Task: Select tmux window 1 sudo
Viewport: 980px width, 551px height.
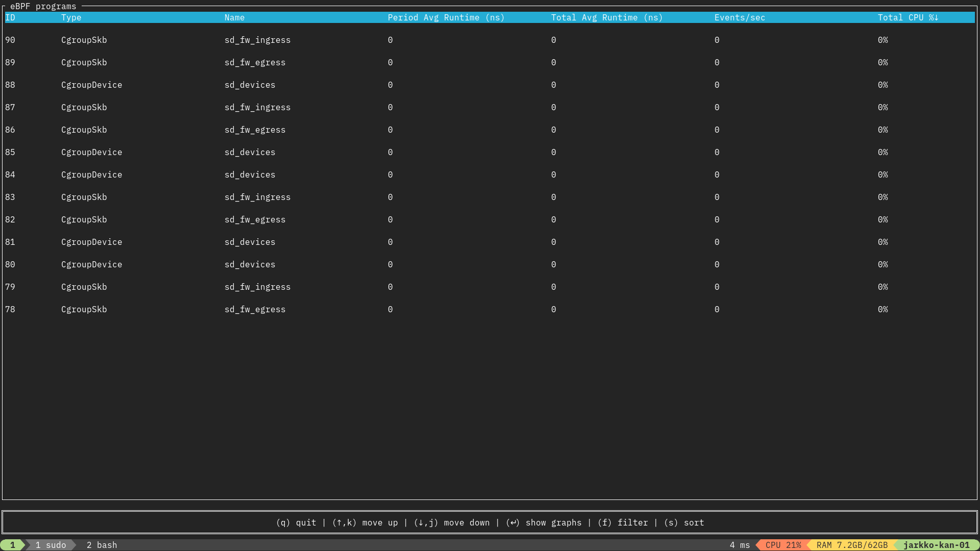Action: coord(51,545)
